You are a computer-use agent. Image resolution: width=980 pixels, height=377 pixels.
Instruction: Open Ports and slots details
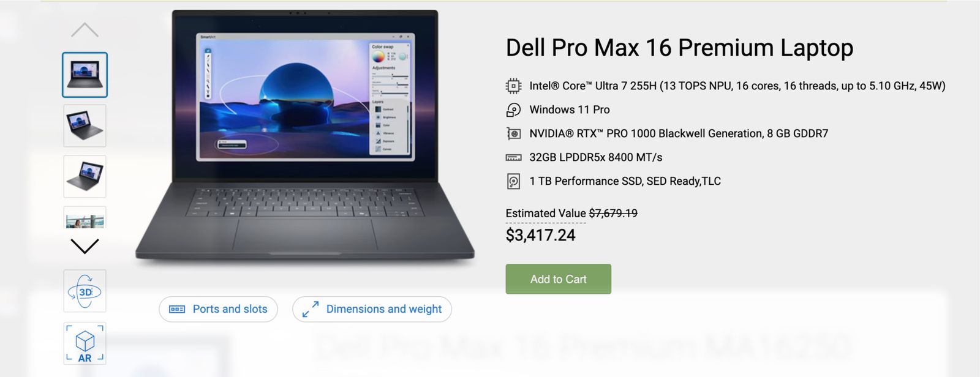(x=218, y=309)
